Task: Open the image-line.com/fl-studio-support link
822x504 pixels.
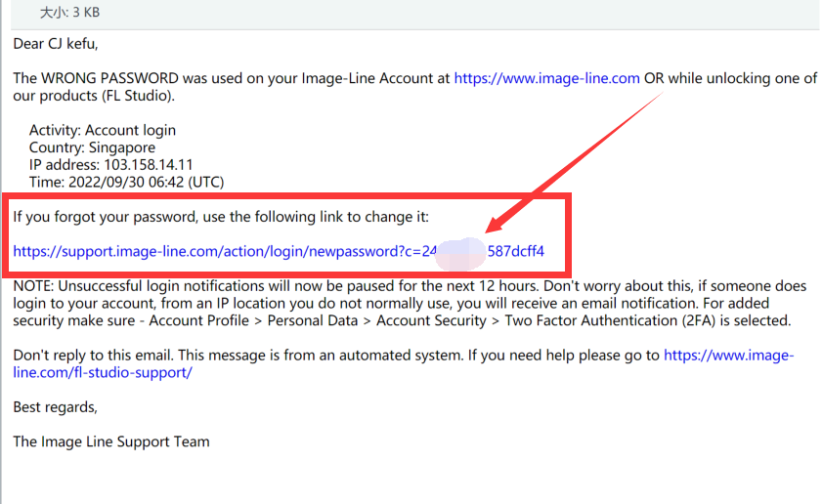Action: pyautogui.click(x=728, y=357)
